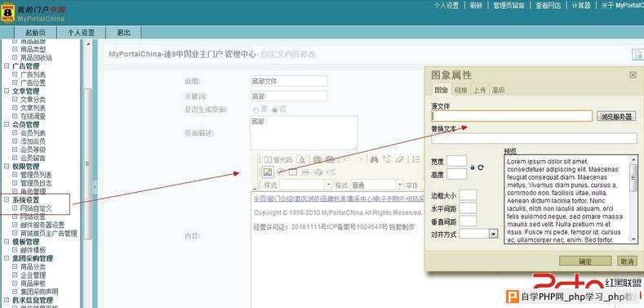This screenshot has height=308, width=644.
Task: Click the 个人设置 link in the top bar
Action: coord(446,6)
